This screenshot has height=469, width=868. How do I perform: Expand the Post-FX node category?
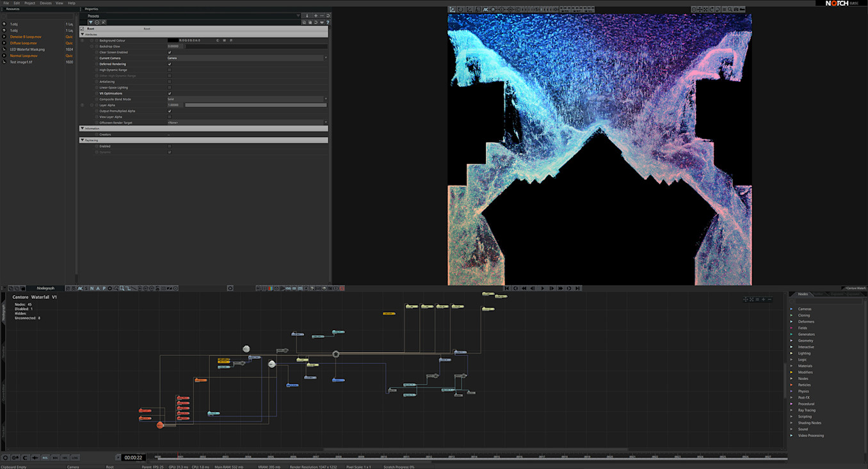(791, 397)
